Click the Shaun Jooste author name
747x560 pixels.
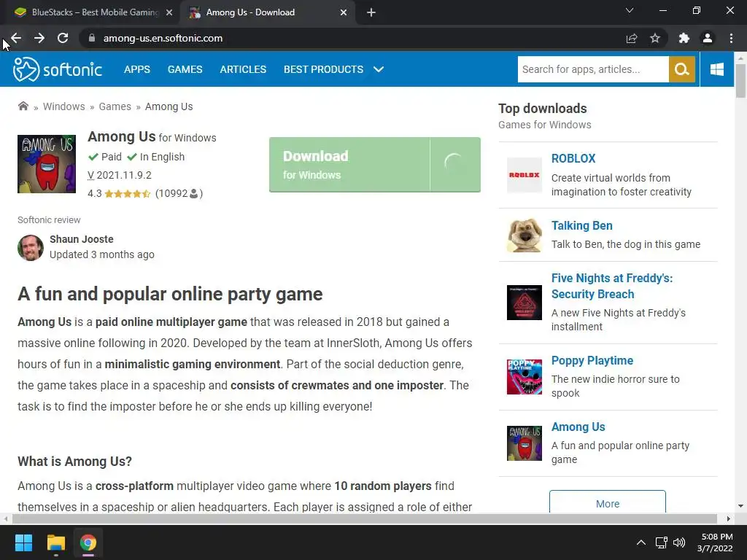(82, 239)
